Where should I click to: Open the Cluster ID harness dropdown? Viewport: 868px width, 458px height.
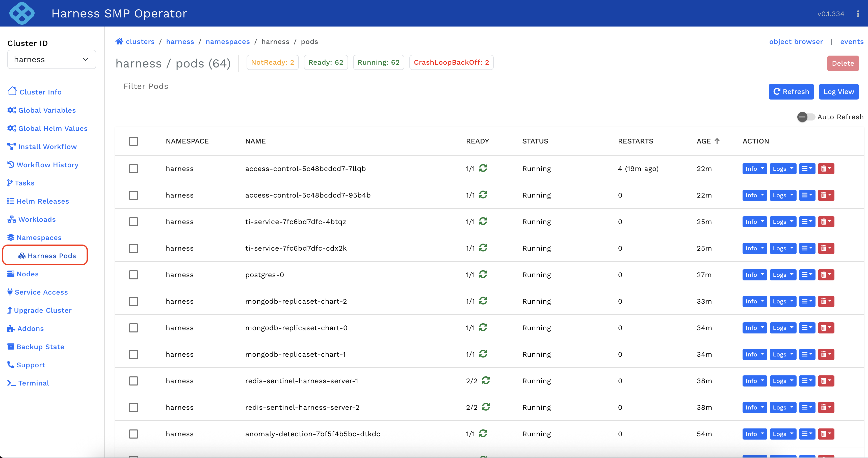click(x=51, y=59)
